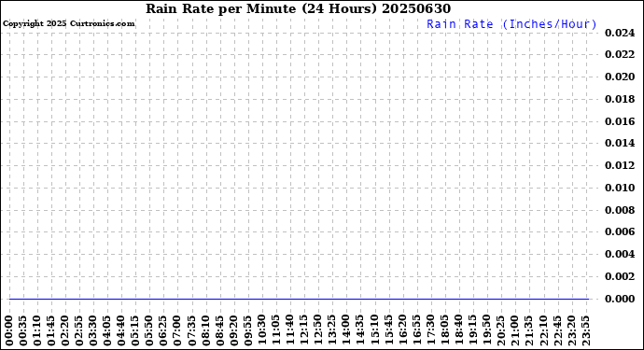Click the 03:30 time label
644x350 pixels.
click(93, 331)
